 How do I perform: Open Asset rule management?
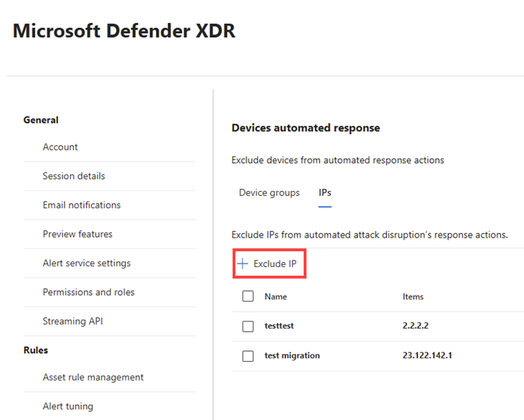[93, 378]
